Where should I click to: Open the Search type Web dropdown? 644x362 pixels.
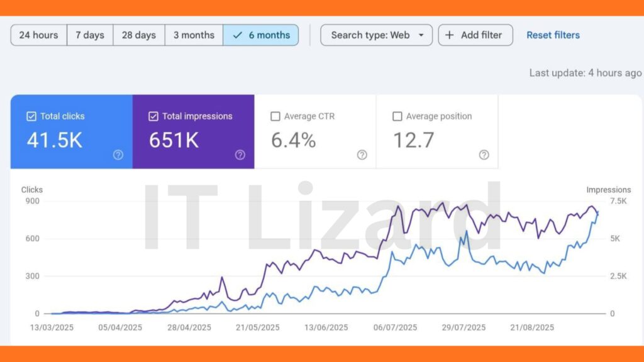pos(376,35)
